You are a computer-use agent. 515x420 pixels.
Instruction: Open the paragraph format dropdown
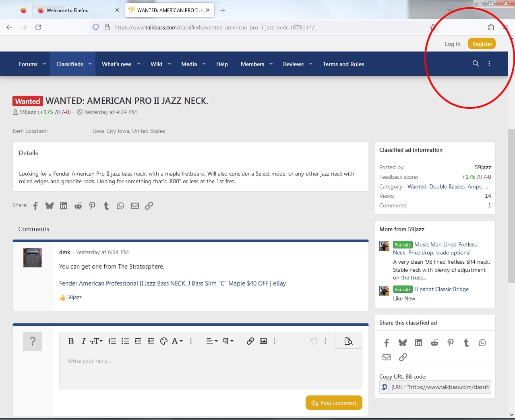coord(228,341)
